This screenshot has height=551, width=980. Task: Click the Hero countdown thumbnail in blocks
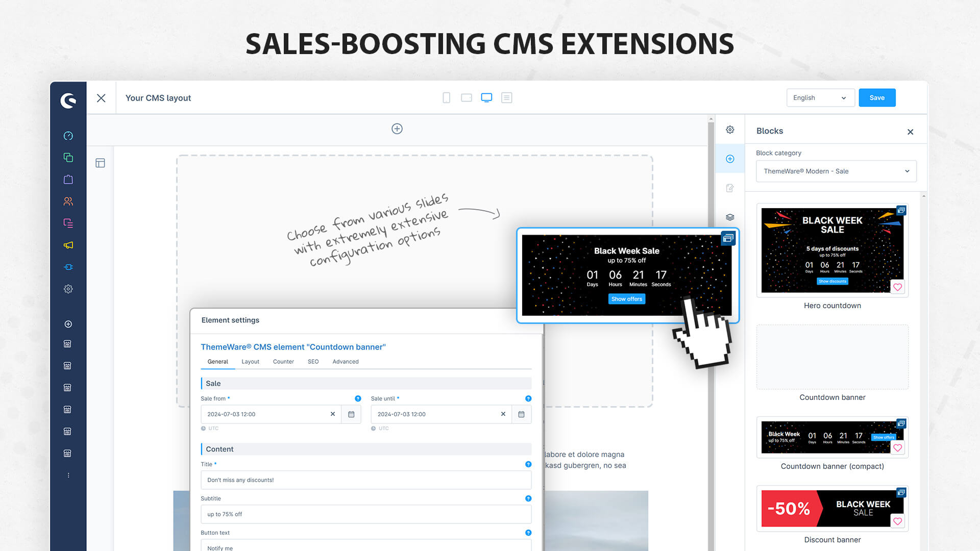832,249
